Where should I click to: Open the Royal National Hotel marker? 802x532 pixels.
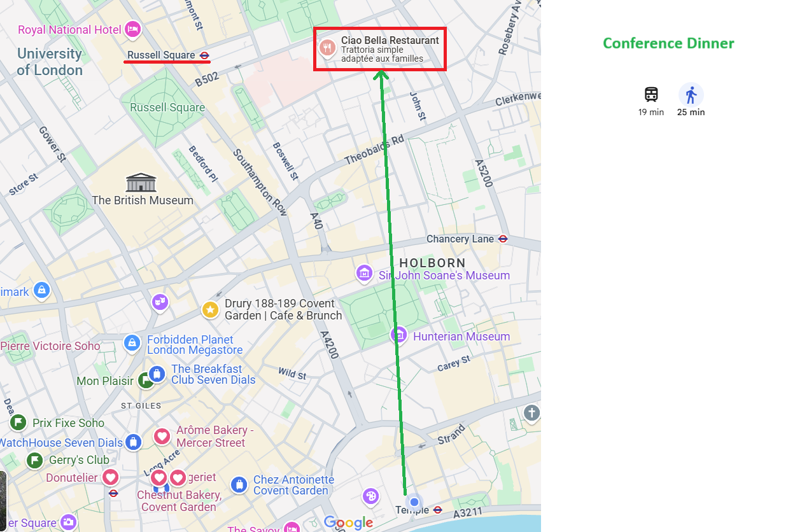[133, 29]
